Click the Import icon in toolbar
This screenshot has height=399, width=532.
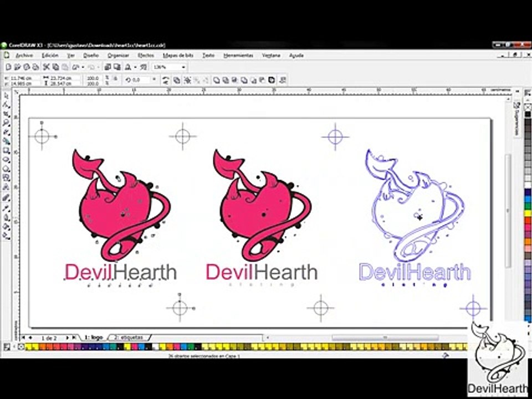[x=108, y=67]
